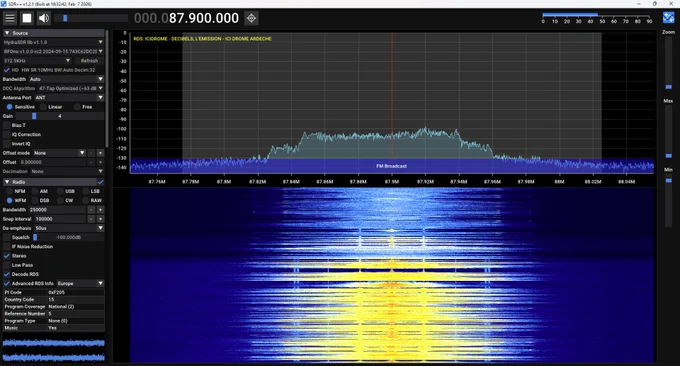This screenshot has height=366, width=680.
Task: Click the Refresh button
Action: [x=89, y=61]
